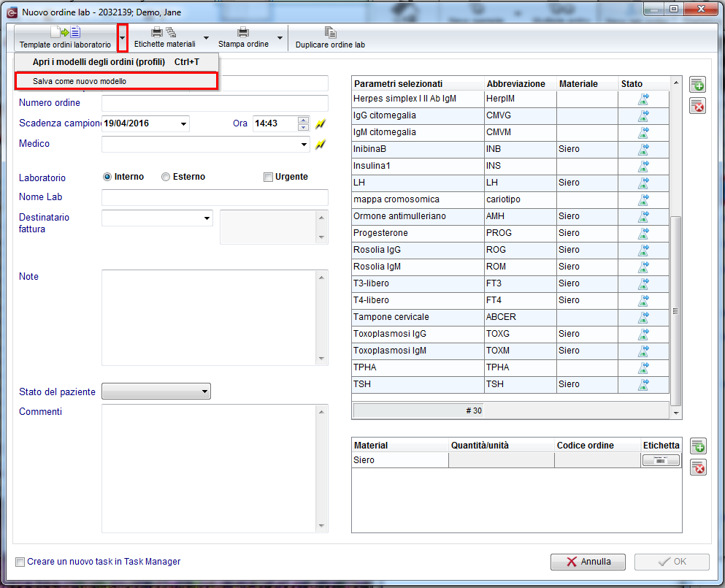Click Stato icon for Progesterone row
The image size is (725, 588).
click(643, 233)
